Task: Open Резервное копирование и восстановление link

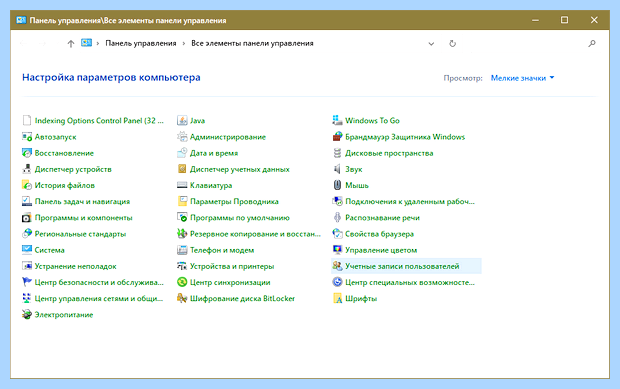Action: point(255,234)
